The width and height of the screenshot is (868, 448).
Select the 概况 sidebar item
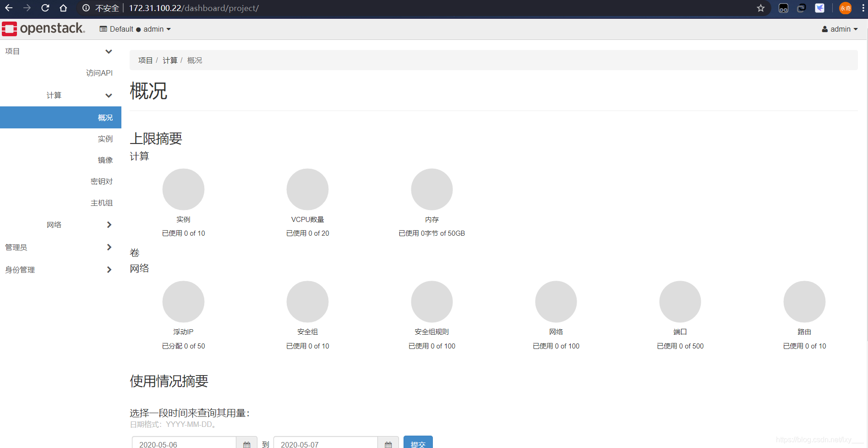[60, 117]
